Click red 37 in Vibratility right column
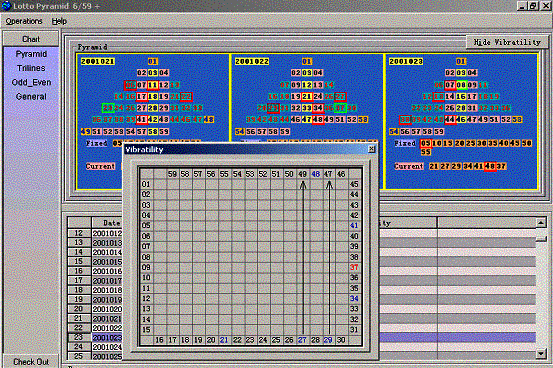Viewport: 553px width, 368px height. [x=354, y=267]
